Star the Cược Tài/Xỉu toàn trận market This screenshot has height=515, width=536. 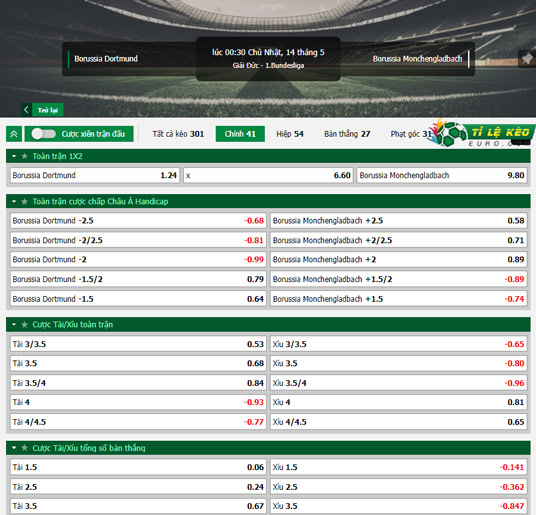coord(24,324)
